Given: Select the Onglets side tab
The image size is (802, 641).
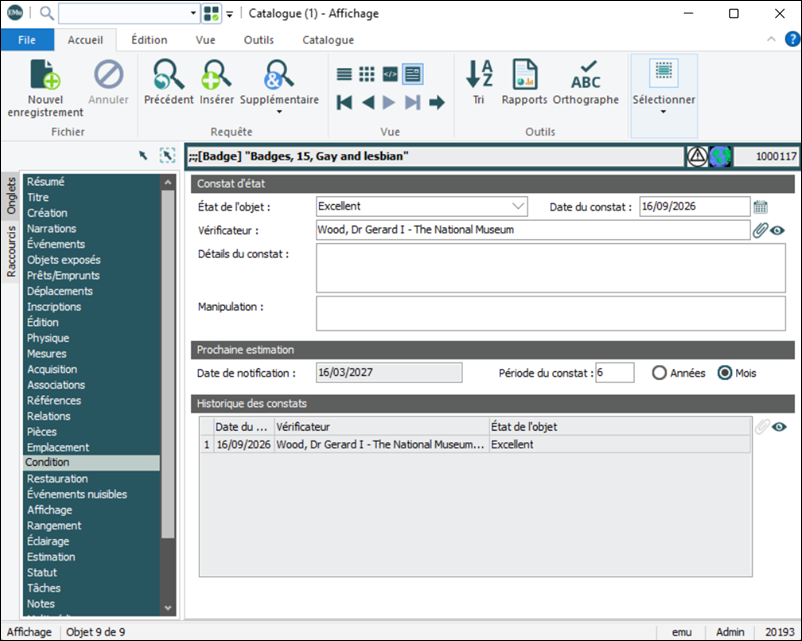Looking at the screenshot, I should coord(11,195).
